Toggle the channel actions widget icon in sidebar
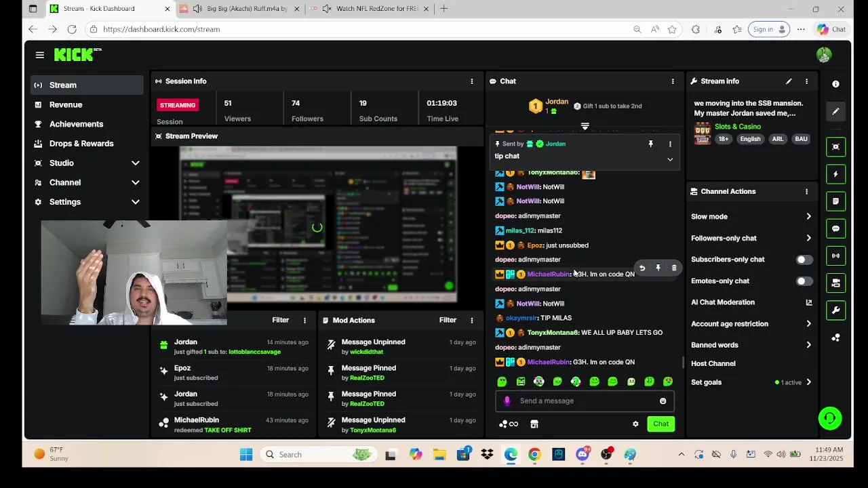The height and width of the screenshot is (488, 868). tap(835, 283)
